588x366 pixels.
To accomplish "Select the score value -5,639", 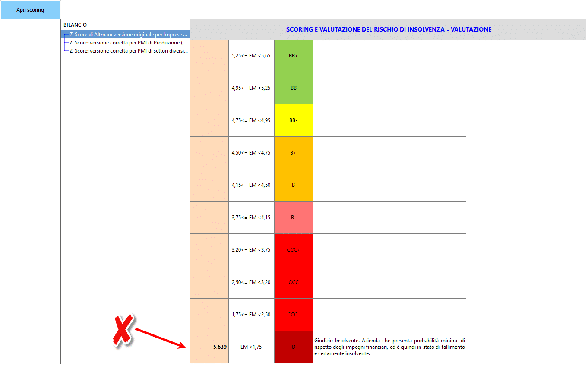I will click(x=219, y=347).
